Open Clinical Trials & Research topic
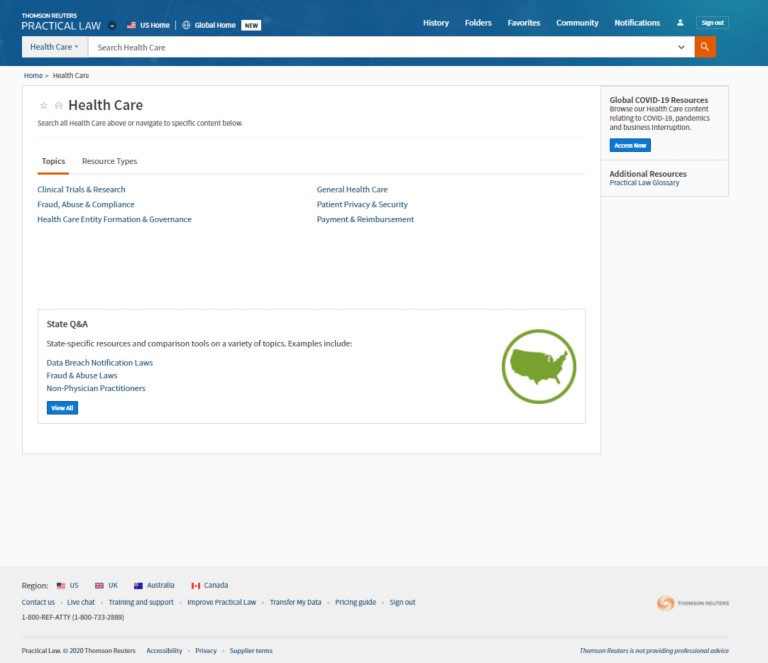Image resolution: width=768 pixels, height=663 pixels. point(81,189)
